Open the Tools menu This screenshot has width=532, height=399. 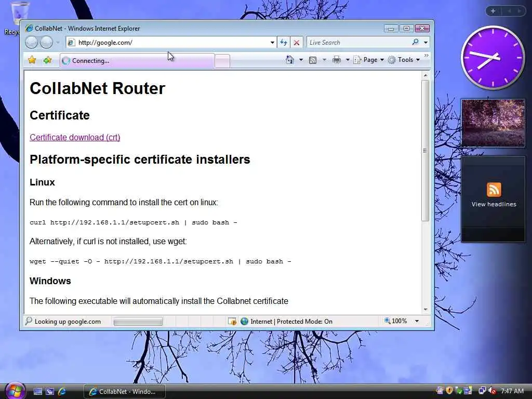pos(404,60)
